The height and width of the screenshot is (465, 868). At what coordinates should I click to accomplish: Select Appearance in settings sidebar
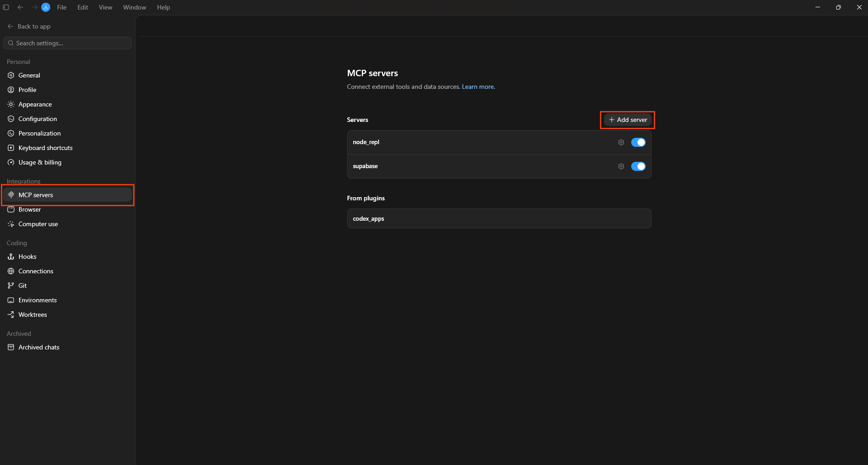click(67, 104)
